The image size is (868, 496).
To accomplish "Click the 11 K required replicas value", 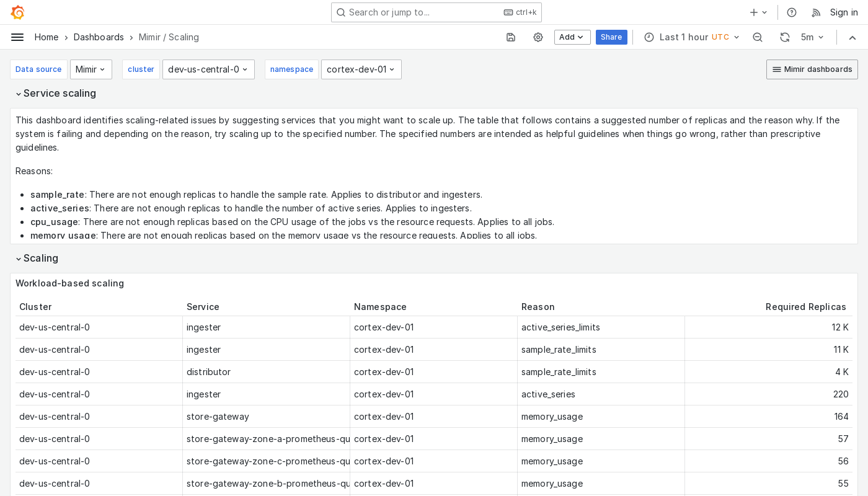I will click(x=841, y=350).
